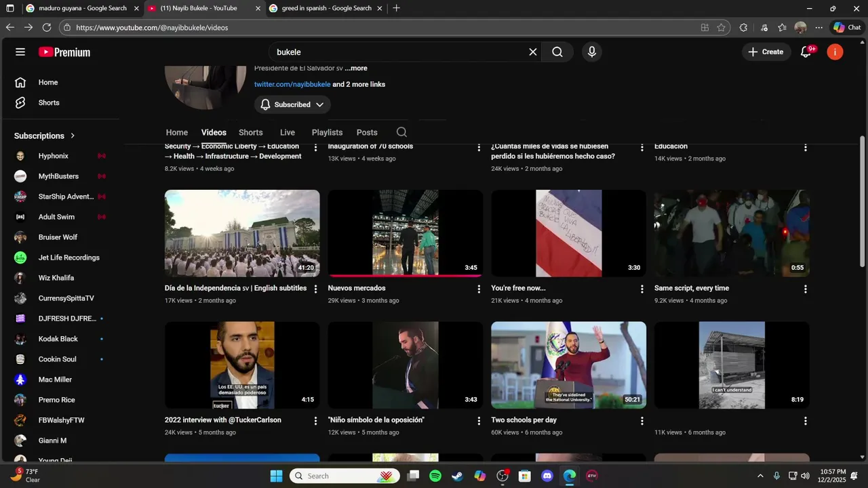
Task: Open twitter.com/nayibbukele link
Action: (292, 85)
